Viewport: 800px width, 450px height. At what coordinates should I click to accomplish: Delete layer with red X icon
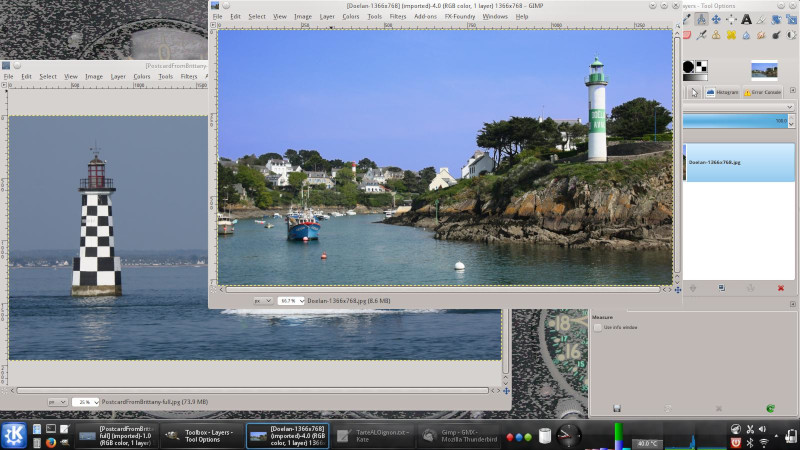[781, 288]
